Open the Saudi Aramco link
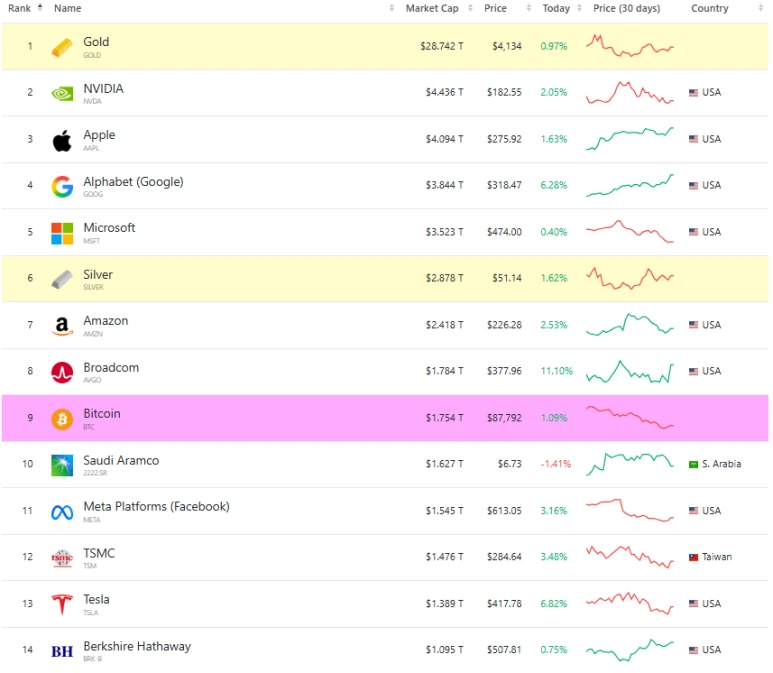Viewport: 773px width, 673px height. [x=121, y=460]
